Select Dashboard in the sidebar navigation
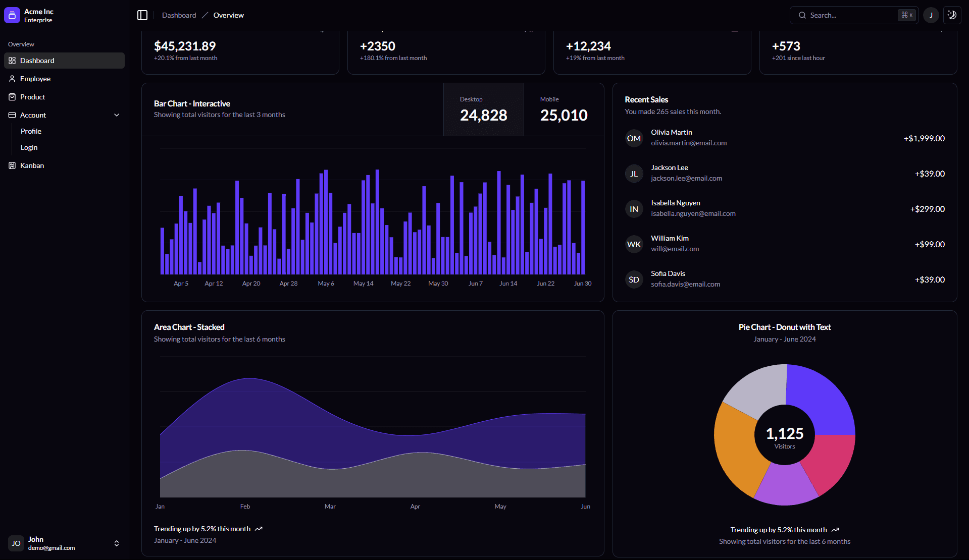969x560 pixels. click(37, 61)
